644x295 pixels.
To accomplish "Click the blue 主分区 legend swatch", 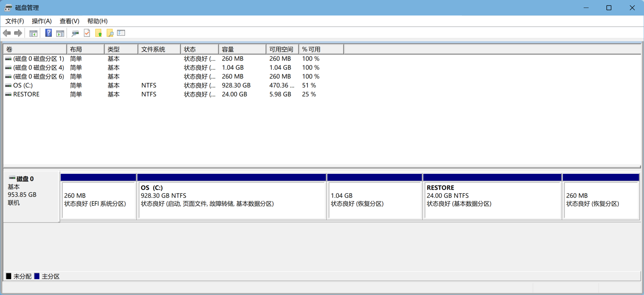I will tap(37, 276).
